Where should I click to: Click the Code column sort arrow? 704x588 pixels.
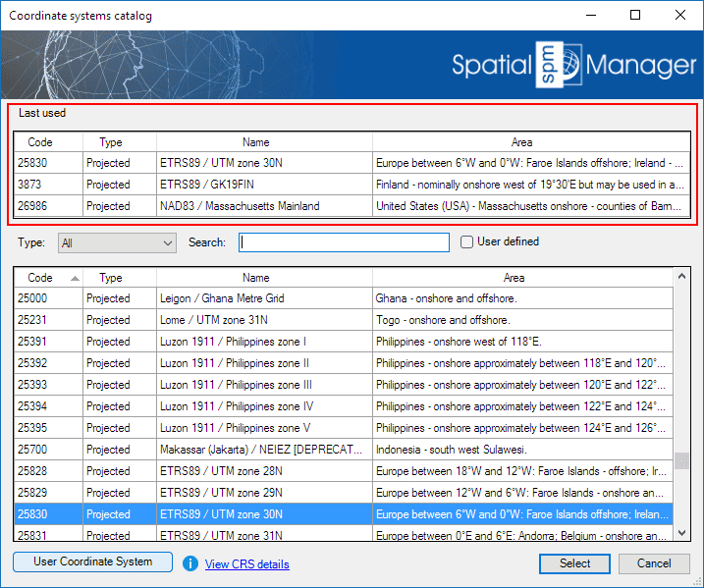76,279
